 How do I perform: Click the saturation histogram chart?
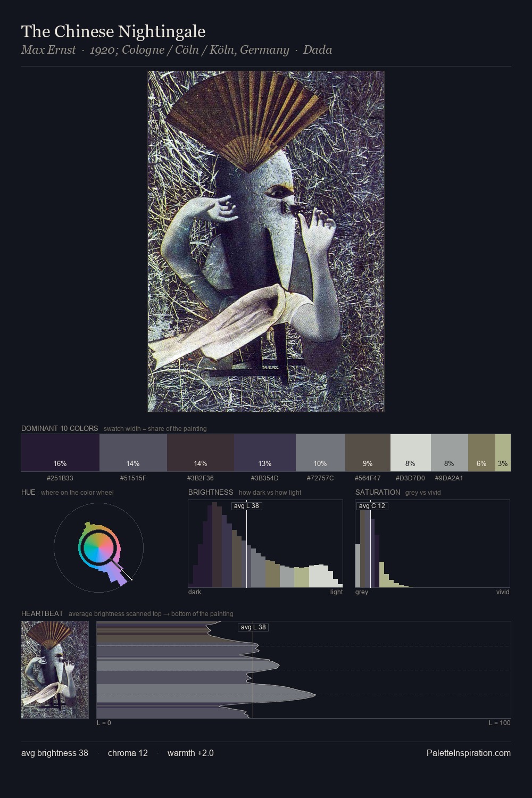[433, 544]
